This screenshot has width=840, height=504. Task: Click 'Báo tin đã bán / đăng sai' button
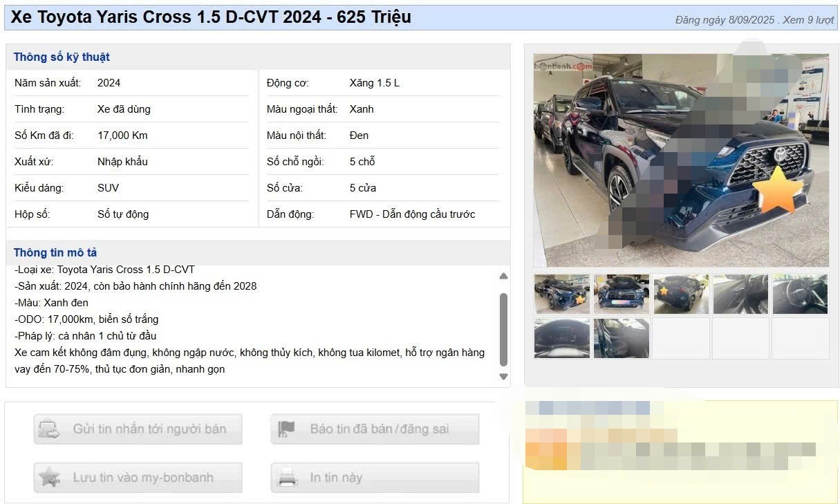point(375,429)
